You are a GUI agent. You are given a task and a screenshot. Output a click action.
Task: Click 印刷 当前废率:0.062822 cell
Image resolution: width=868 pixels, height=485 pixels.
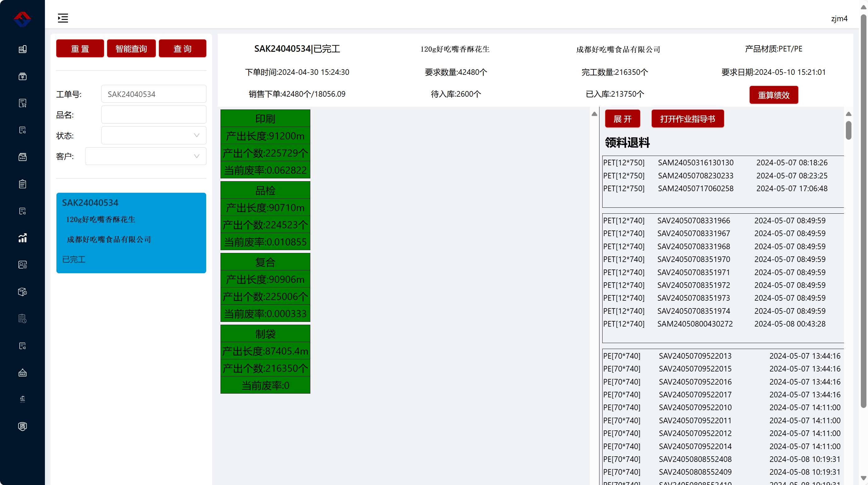(x=265, y=170)
